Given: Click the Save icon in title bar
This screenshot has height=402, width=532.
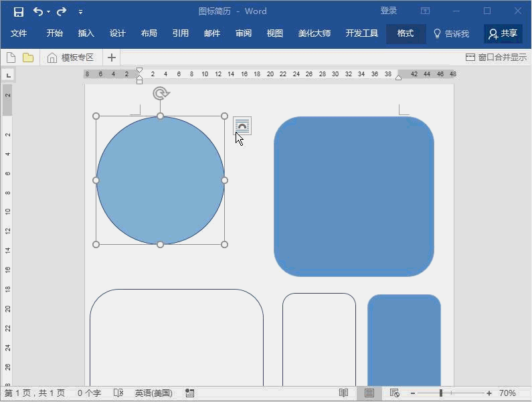Looking at the screenshot, I should pos(19,12).
